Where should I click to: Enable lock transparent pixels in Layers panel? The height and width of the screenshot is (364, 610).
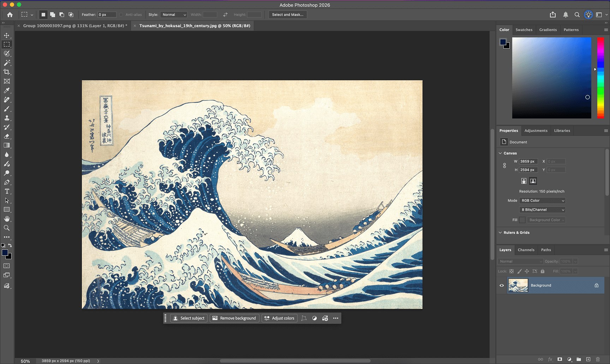[x=512, y=271]
